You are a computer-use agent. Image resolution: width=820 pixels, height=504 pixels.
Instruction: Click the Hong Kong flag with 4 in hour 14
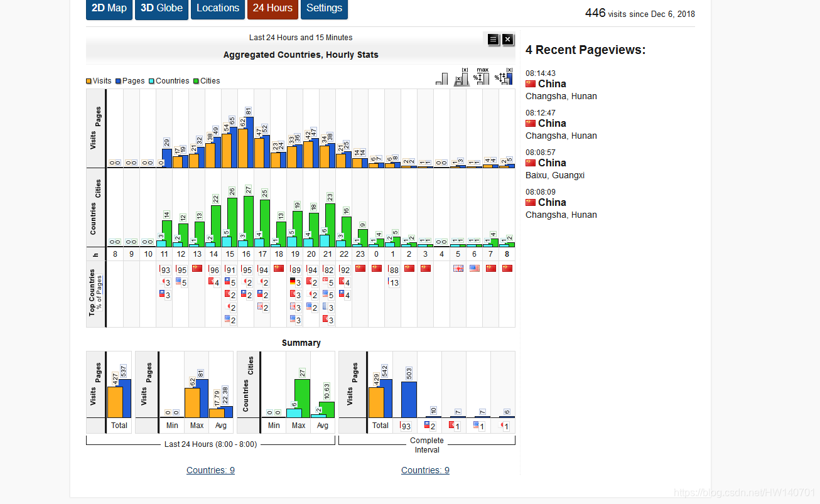click(x=211, y=282)
